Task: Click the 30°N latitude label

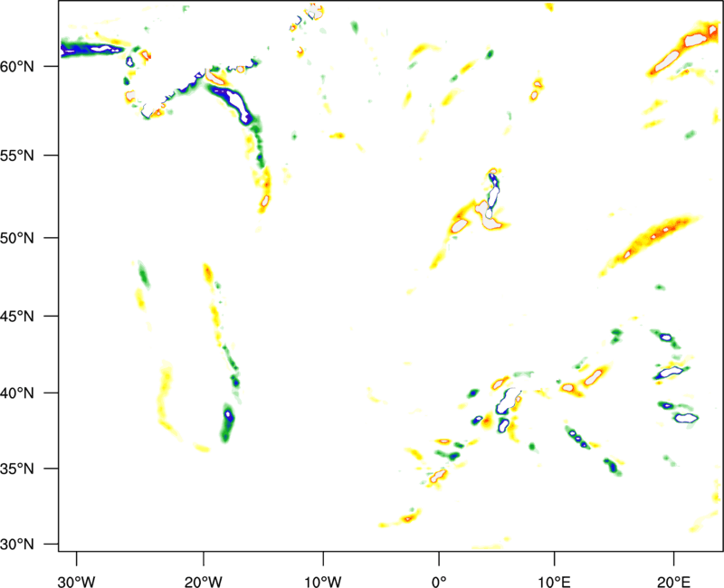Action: point(17,545)
